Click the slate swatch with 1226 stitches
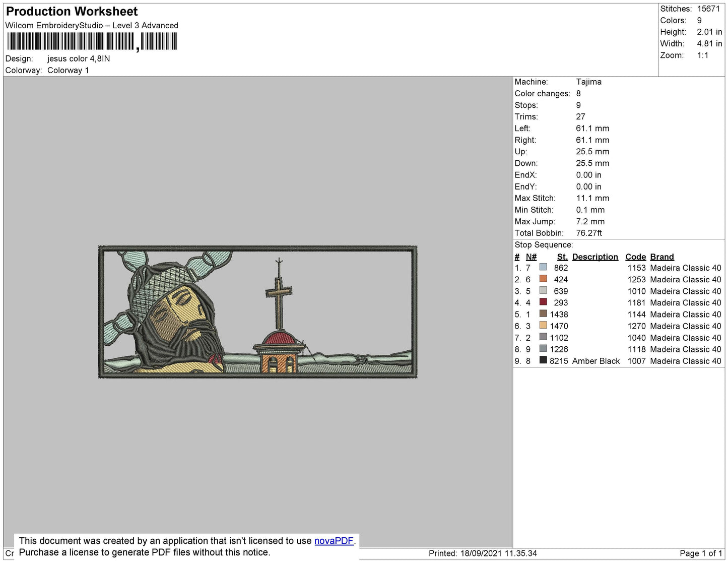This screenshot has height=563, width=728. (543, 348)
